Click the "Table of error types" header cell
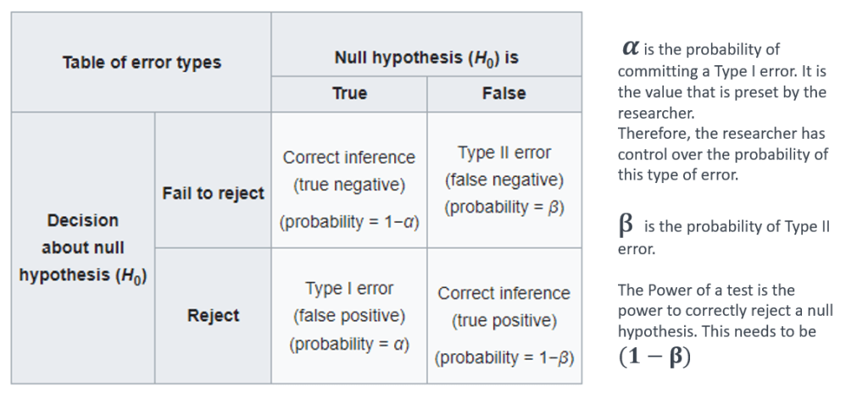Image resolution: width=868 pixels, height=393 pixels. (142, 62)
